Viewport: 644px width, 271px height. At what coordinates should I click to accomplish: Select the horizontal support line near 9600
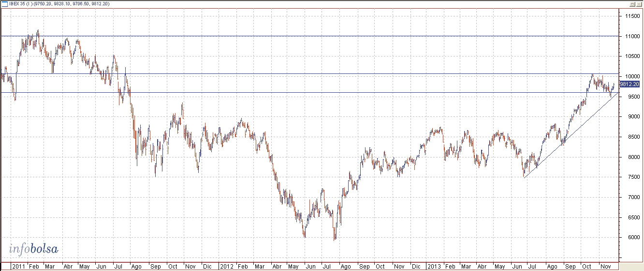click(309, 92)
